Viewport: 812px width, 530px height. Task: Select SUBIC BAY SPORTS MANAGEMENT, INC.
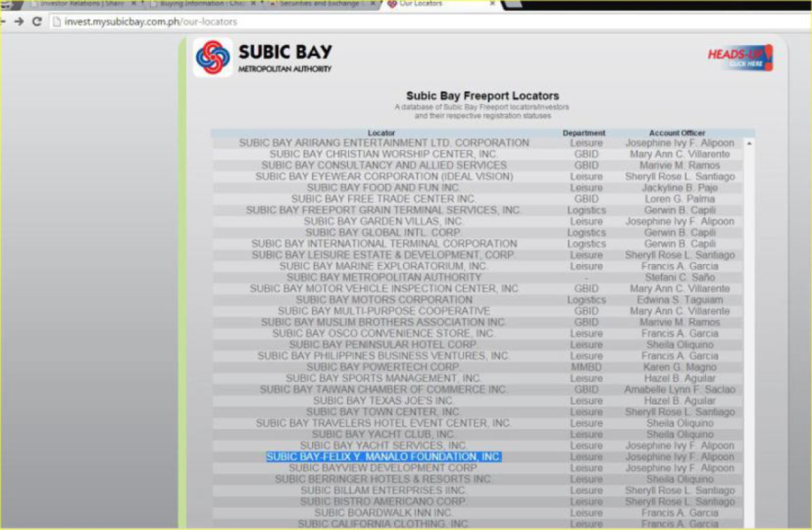(x=383, y=378)
